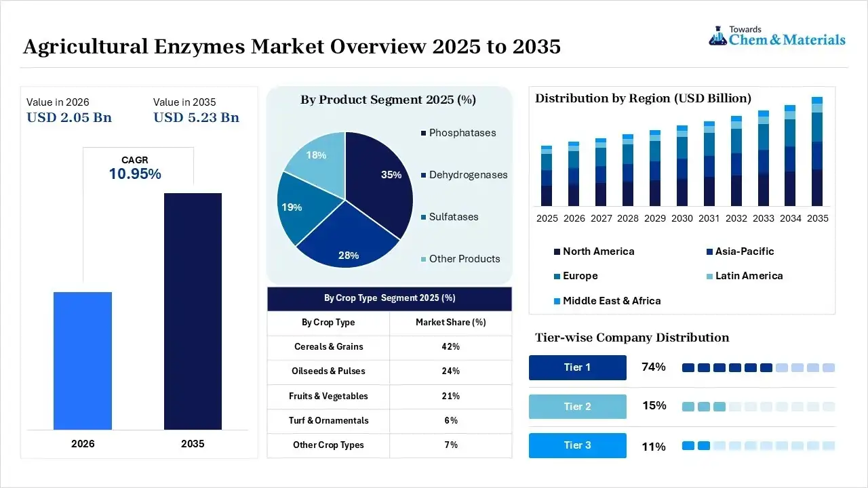Screen dimensions: 868x488
Task: Click the 2030 stacked bar in region chart
Action: [682, 165]
